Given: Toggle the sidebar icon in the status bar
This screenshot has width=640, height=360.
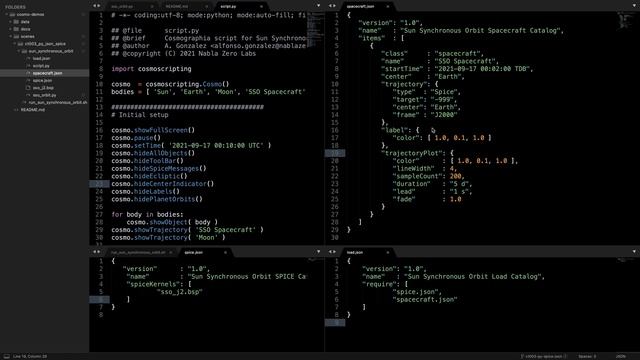Looking at the screenshot, I should point(7,356).
